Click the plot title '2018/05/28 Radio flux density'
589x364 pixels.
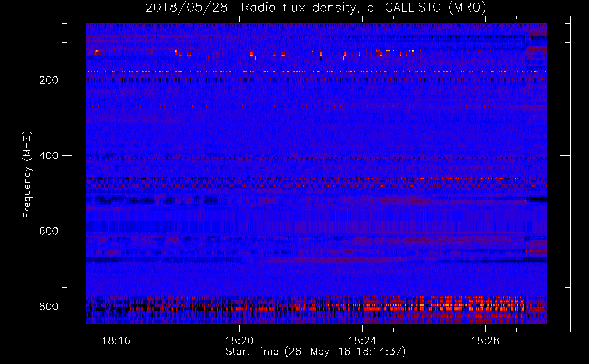[316, 7]
